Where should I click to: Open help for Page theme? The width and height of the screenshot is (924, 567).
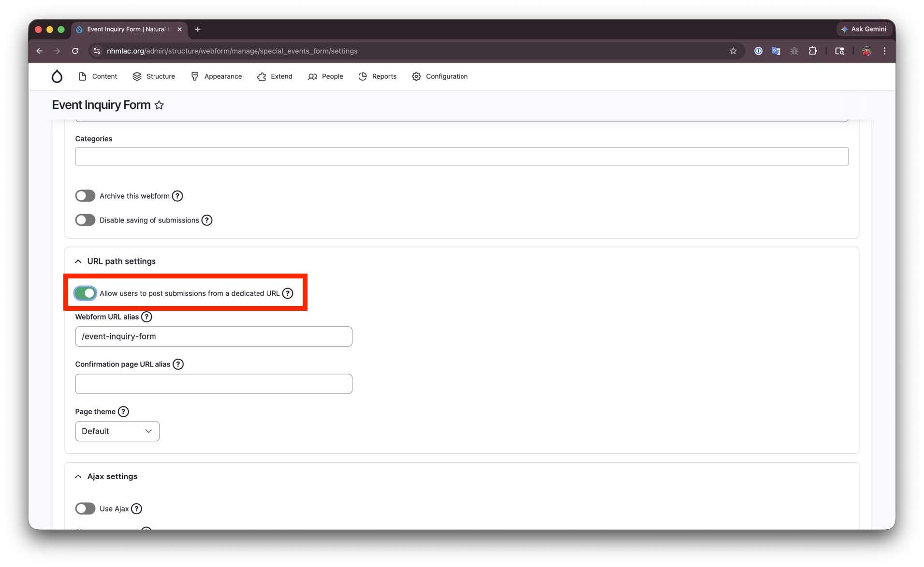pyautogui.click(x=123, y=411)
